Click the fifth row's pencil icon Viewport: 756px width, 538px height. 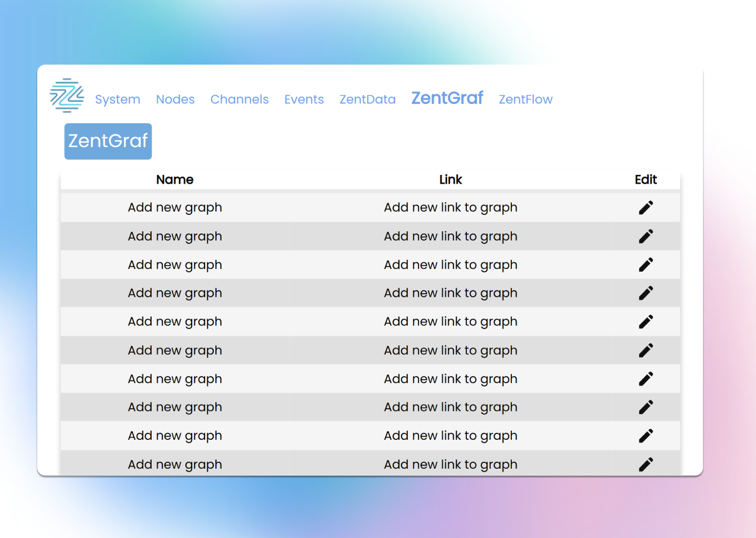point(646,322)
